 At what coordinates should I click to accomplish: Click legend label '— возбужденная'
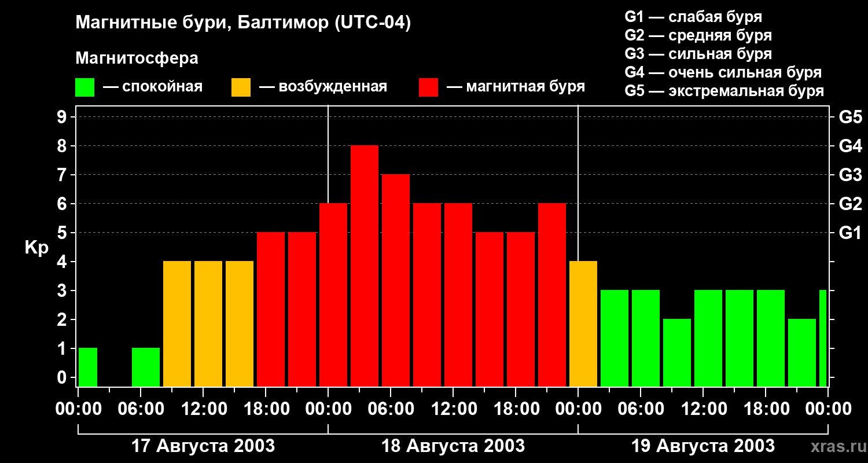[x=323, y=87]
